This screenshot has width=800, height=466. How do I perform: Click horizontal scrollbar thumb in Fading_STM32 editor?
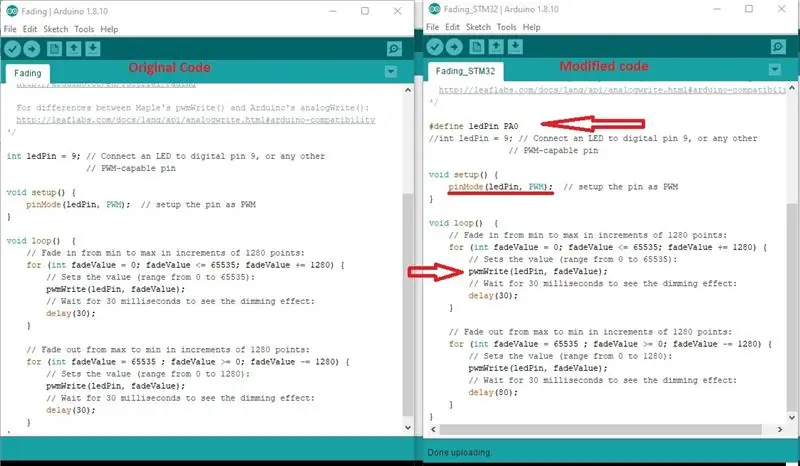pos(601,429)
